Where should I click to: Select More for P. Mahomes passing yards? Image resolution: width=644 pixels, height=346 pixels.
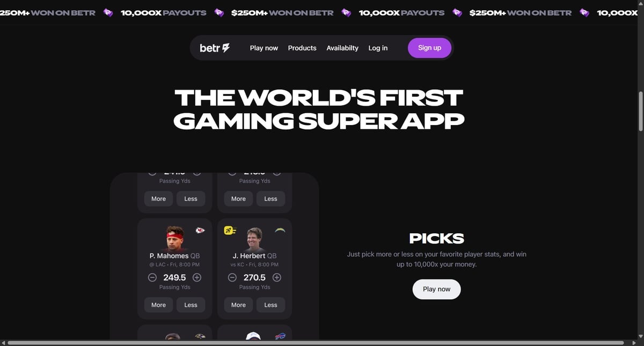pos(159,305)
